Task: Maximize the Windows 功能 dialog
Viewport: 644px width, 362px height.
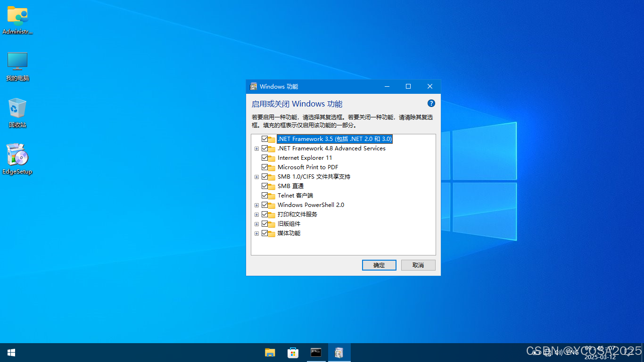Action: pyautogui.click(x=408, y=86)
